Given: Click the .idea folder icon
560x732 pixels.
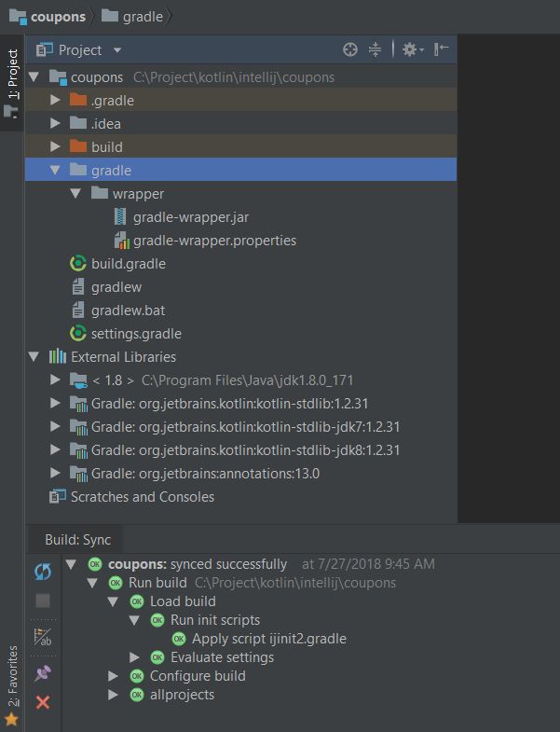Looking at the screenshot, I should [78, 123].
